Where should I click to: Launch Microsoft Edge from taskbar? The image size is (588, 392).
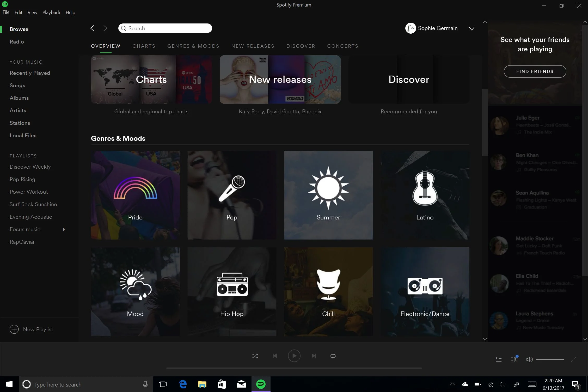click(x=183, y=384)
